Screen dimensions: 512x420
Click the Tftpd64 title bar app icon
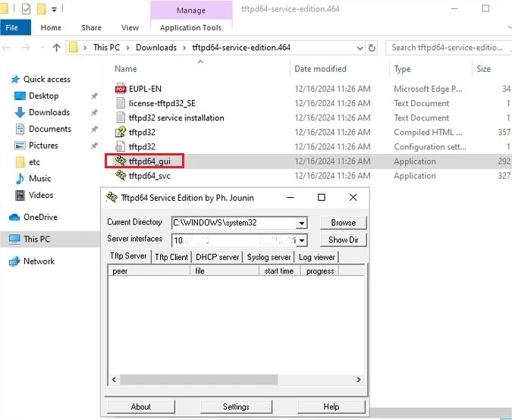[x=112, y=197]
